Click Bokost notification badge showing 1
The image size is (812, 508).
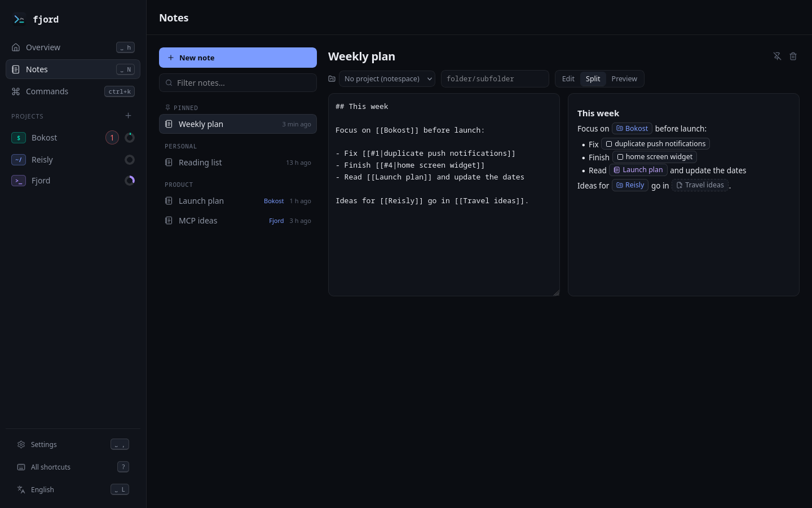click(x=112, y=138)
